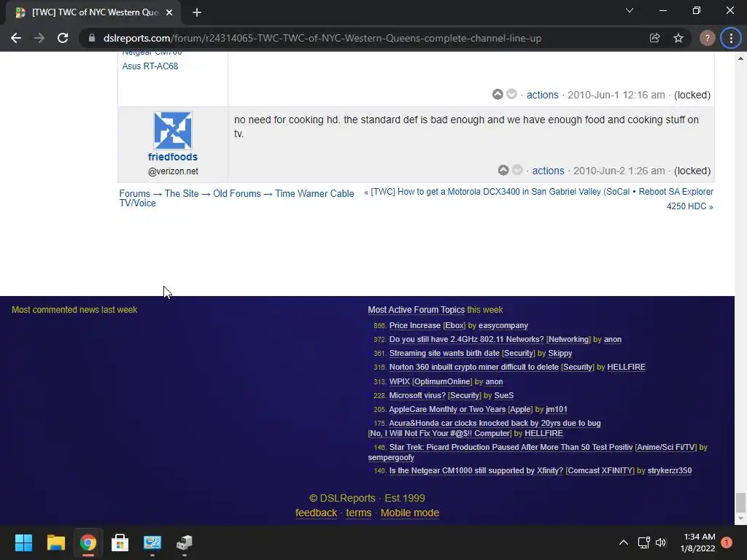Open Microsoft Store from taskbar
The width and height of the screenshot is (747, 560).
pos(120,542)
